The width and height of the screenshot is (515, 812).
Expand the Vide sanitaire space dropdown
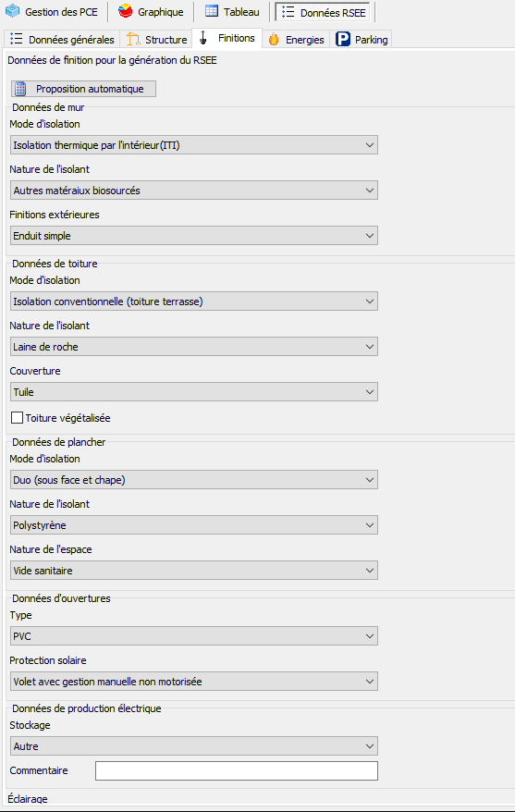194,571
